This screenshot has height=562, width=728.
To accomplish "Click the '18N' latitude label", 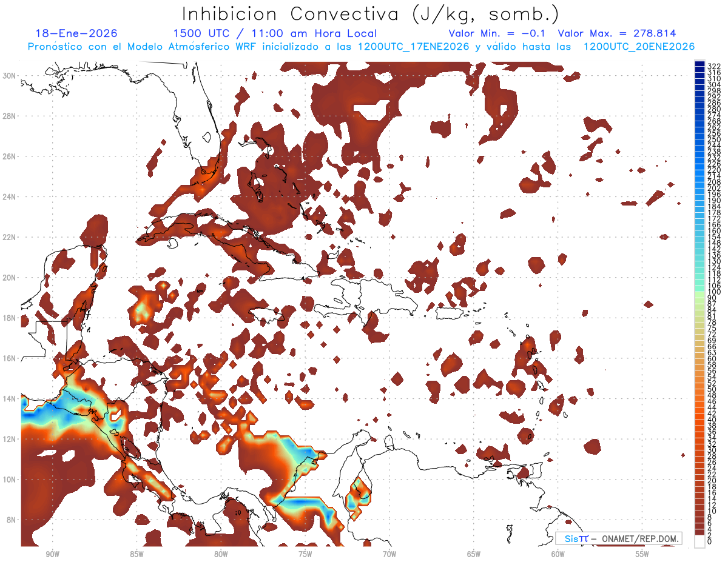I will (10, 318).
